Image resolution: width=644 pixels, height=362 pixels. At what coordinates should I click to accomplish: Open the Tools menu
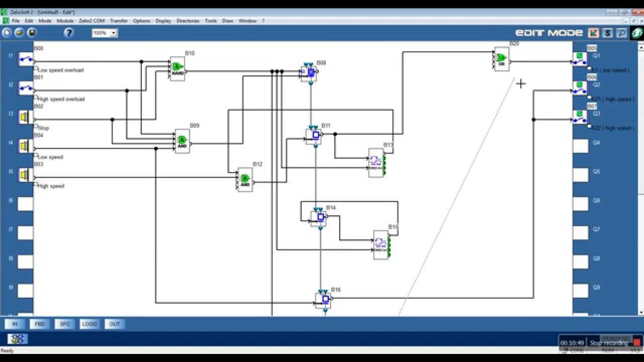click(211, 21)
